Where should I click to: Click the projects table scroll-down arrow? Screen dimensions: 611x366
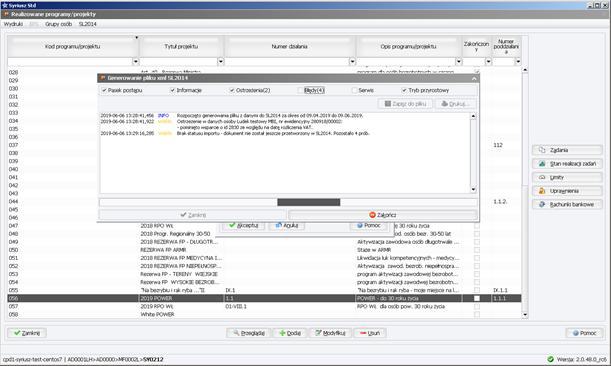(525, 315)
